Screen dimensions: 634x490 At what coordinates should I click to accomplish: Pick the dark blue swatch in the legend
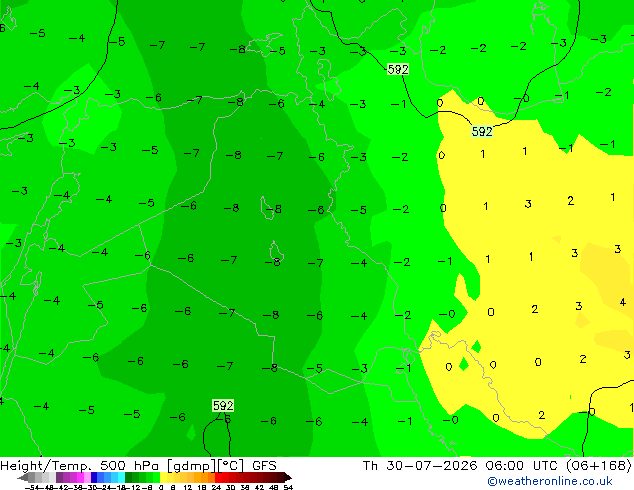pyautogui.click(x=94, y=477)
